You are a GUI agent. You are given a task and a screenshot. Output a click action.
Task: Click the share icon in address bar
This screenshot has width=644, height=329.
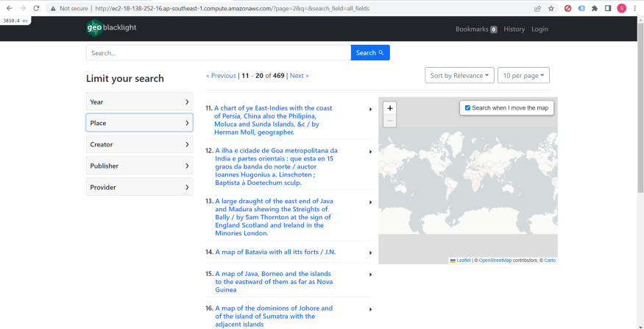(537, 8)
